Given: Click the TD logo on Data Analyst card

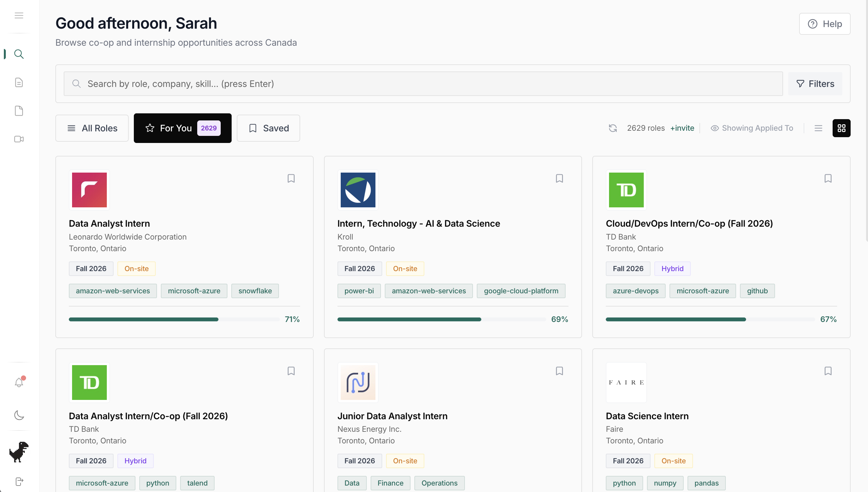Looking at the screenshot, I should [89, 383].
